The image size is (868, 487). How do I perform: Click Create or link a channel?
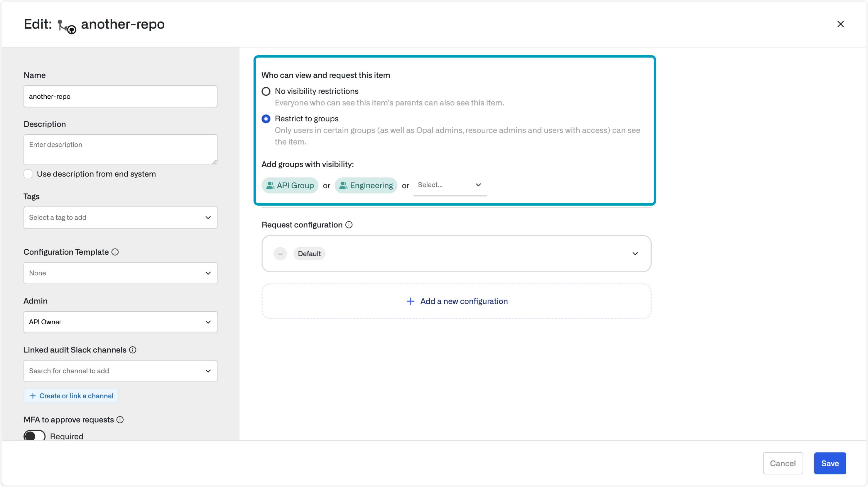[x=71, y=396]
